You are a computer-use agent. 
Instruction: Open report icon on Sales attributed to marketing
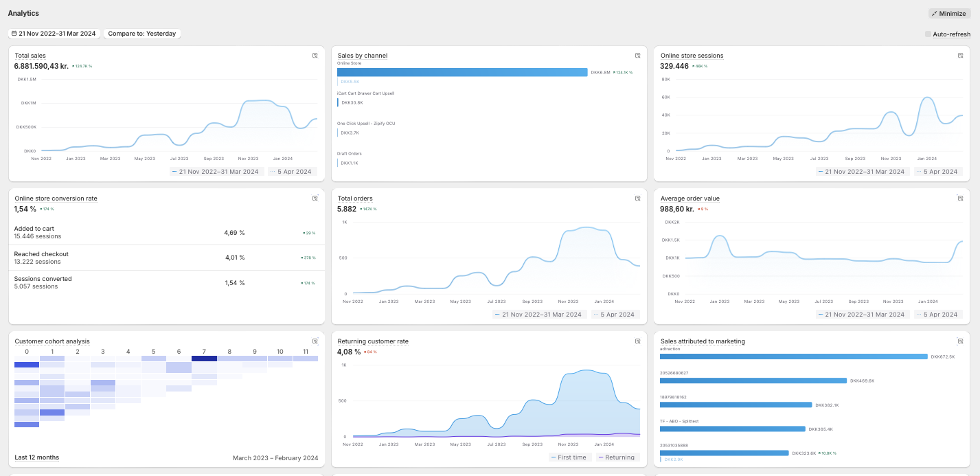click(x=960, y=341)
